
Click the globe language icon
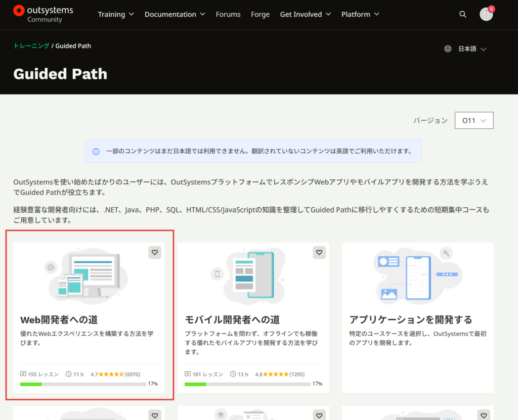pos(448,49)
